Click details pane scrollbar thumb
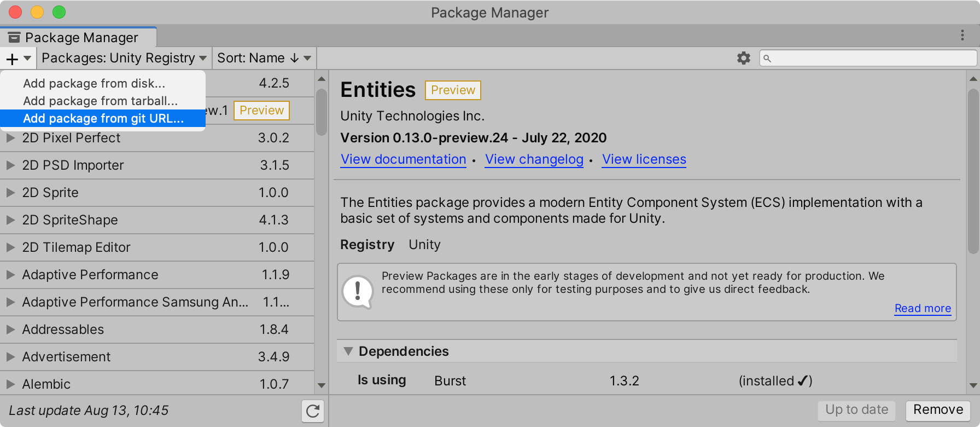Image resolution: width=980 pixels, height=427 pixels. pyautogui.click(x=973, y=171)
